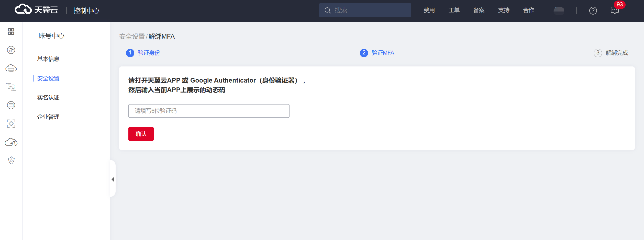The width and height of the screenshot is (644, 240).
Task: Open 企业管理 in the account menu
Action: click(x=48, y=117)
